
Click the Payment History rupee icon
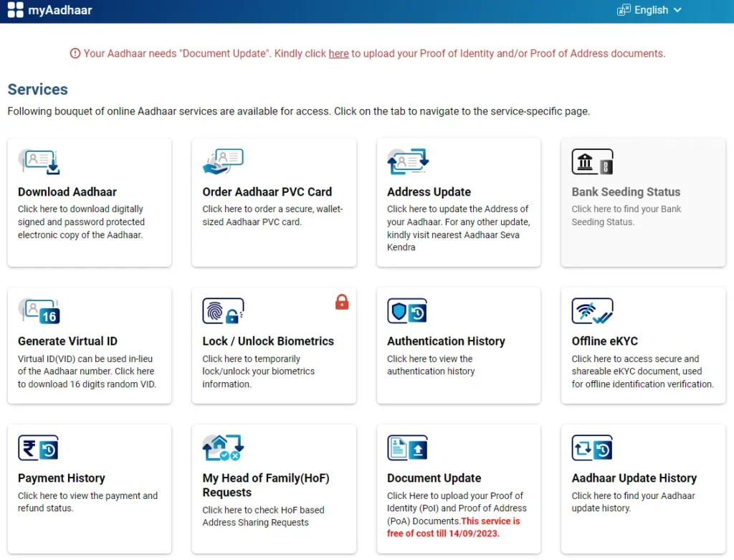point(39,447)
